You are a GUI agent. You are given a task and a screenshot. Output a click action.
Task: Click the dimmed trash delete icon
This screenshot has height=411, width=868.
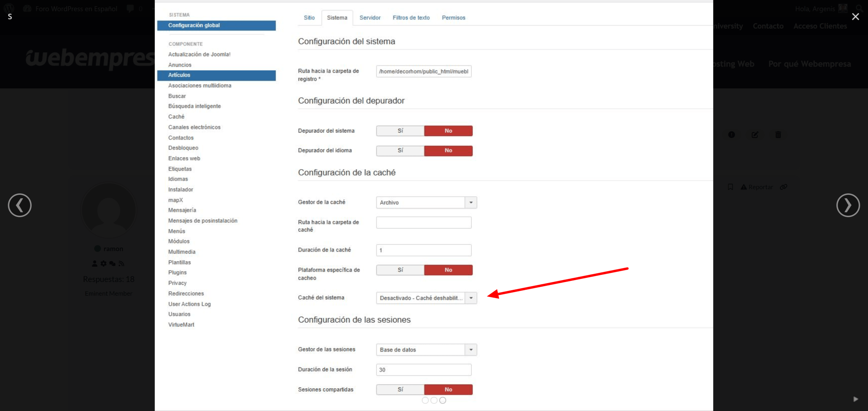[x=778, y=135]
